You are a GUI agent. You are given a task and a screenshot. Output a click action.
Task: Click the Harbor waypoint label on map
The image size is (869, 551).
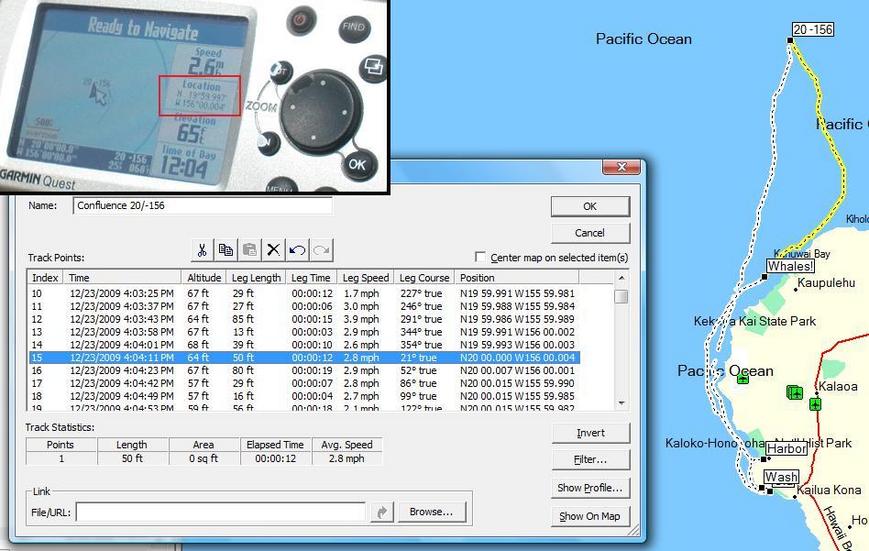pos(786,448)
